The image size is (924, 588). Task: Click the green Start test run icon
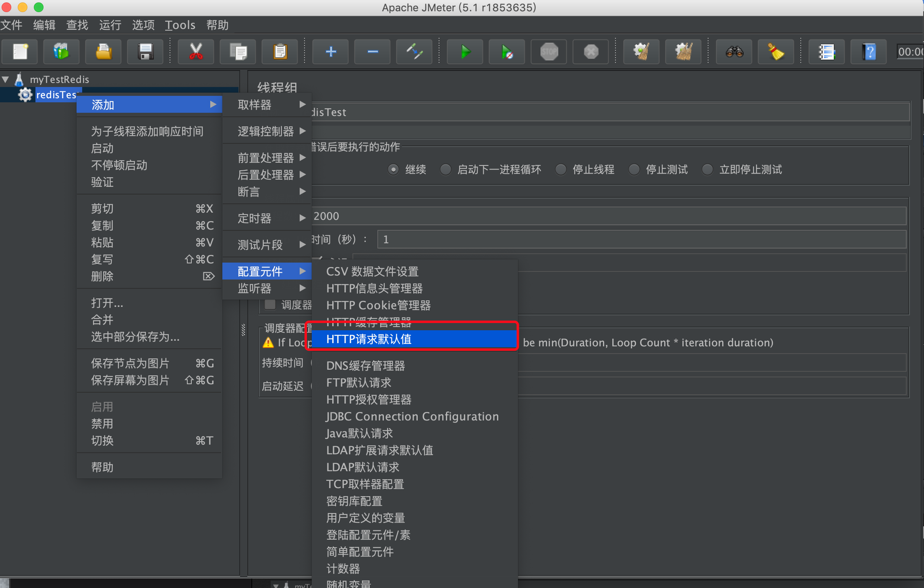tap(465, 52)
